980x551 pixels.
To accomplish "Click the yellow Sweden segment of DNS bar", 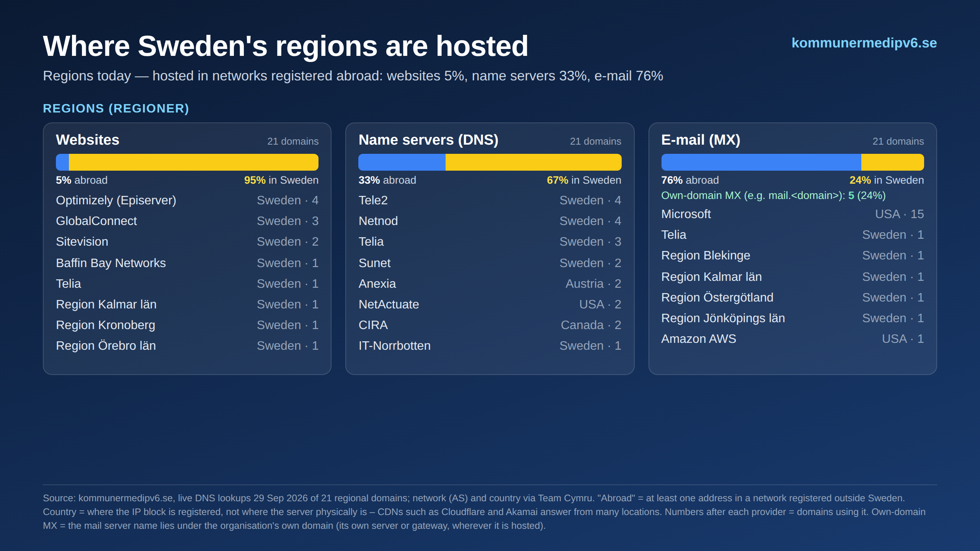I will 534,162.
